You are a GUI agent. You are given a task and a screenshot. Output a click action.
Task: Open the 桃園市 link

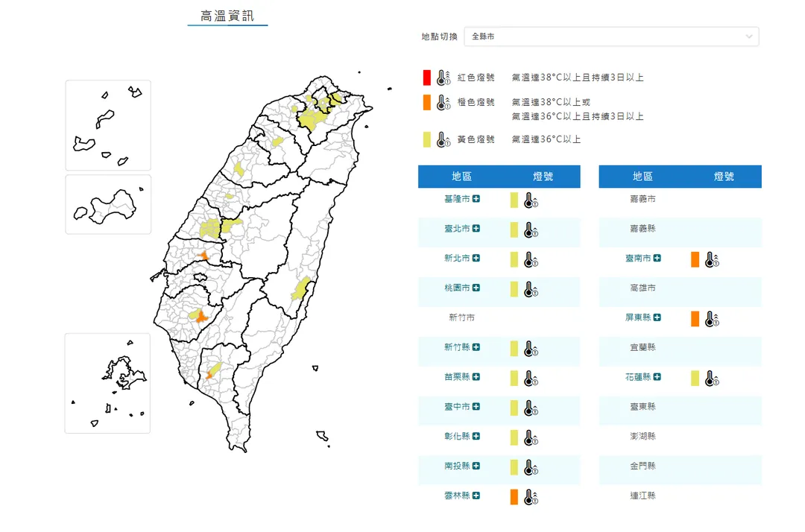457,288
